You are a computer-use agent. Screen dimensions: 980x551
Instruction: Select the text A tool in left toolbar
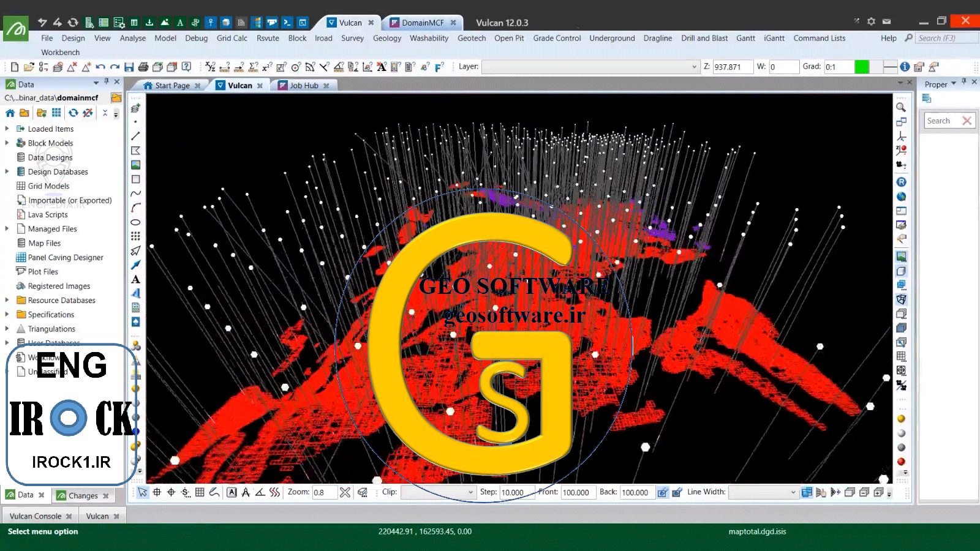136,279
